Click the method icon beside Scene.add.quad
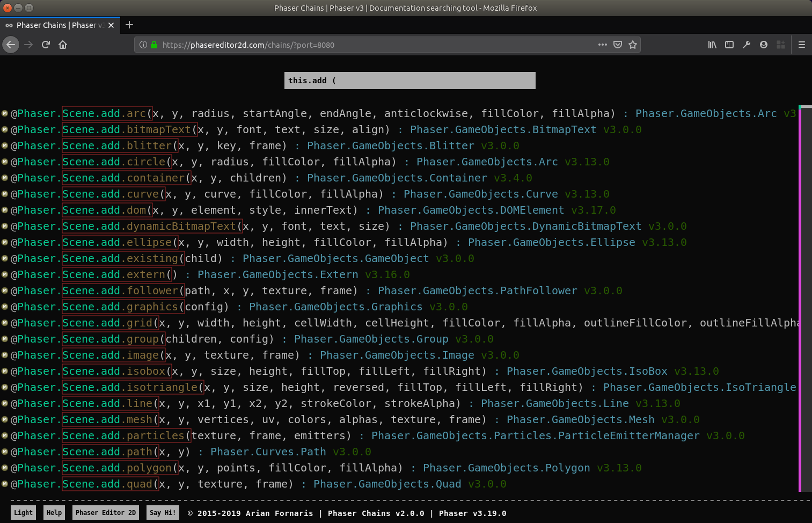Viewport: 812px width, 523px height. click(x=4, y=484)
